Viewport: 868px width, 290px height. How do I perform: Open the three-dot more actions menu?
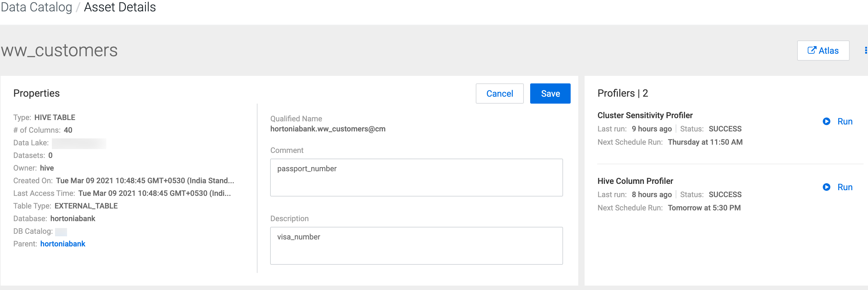(x=865, y=51)
